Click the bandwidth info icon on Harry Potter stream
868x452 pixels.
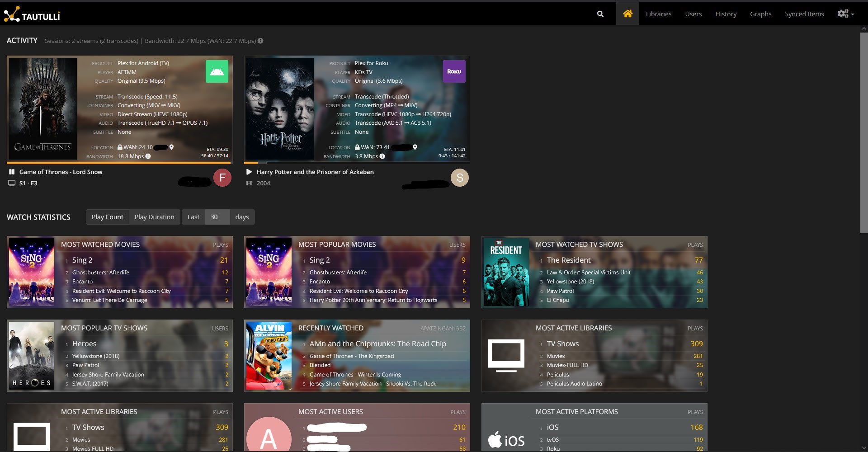click(x=382, y=156)
